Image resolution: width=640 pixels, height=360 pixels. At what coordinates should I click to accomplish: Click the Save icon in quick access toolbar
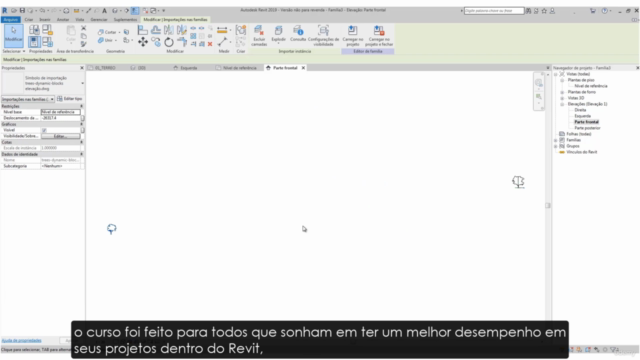pos(22,11)
